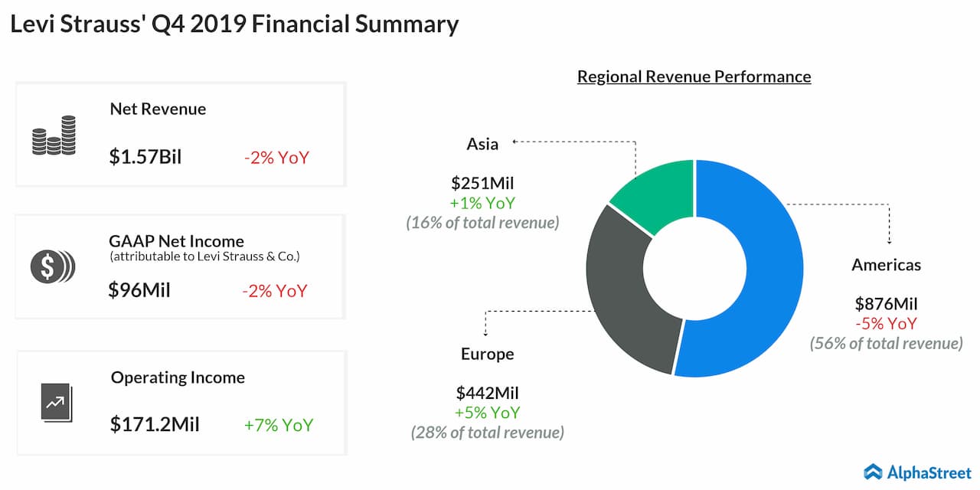Click the $96Mil value
The height and width of the screenshot is (490, 980).
[139, 290]
